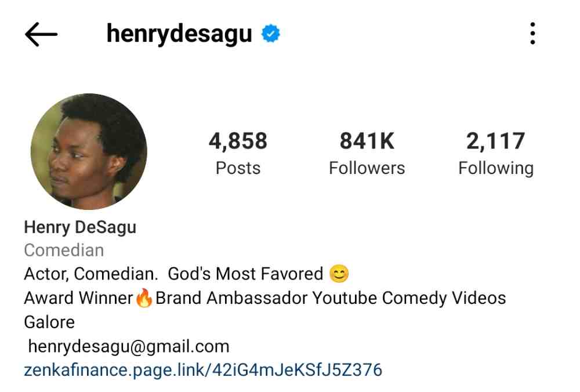The width and height of the screenshot is (580, 392).
Task: Click the henrydesagu@gmail.com email address
Action: pyautogui.click(x=129, y=347)
